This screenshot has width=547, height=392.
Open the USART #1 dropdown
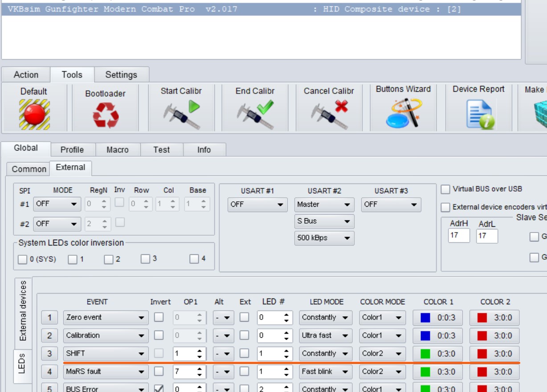257,204
